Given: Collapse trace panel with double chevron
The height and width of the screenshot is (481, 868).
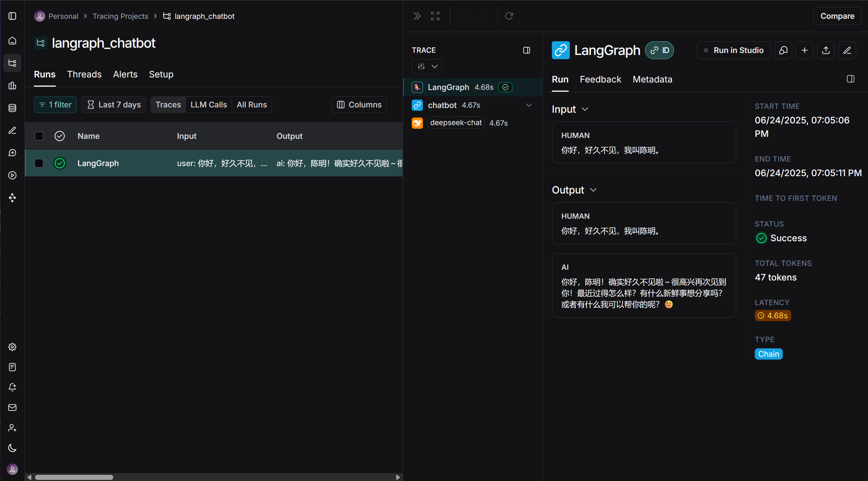Looking at the screenshot, I should (417, 16).
